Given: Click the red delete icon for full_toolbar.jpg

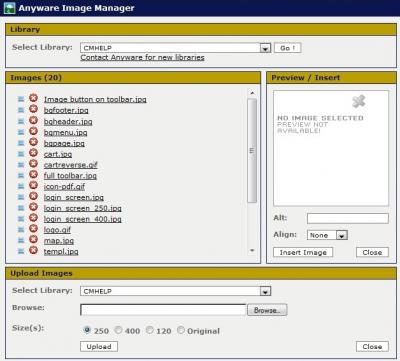Looking at the screenshot, I should pos(33,174).
